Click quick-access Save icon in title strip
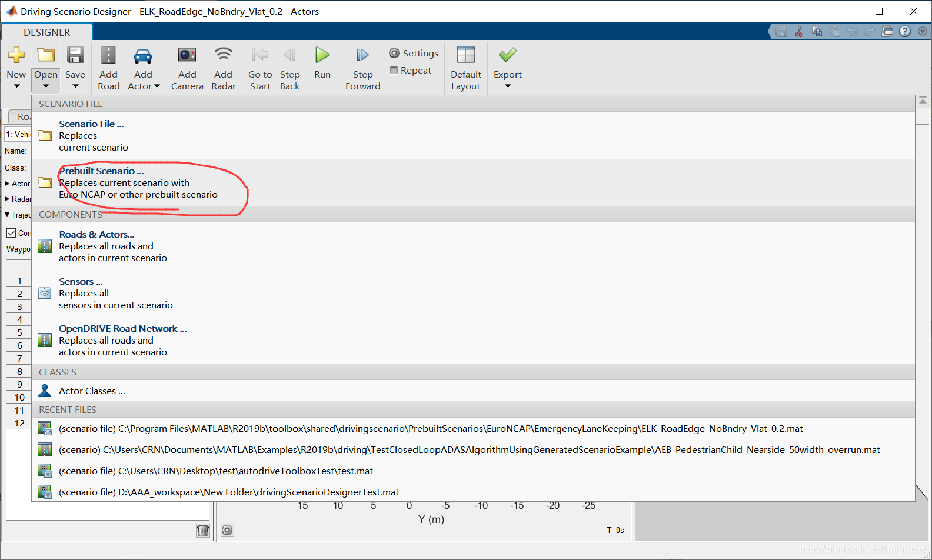 (x=781, y=32)
